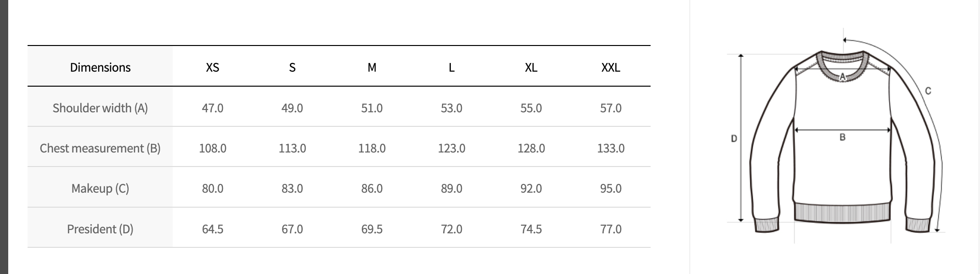The width and height of the screenshot is (980, 274).
Task: Select the Makeup (C) row label
Action: pyautogui.click(x=100, y=188)
